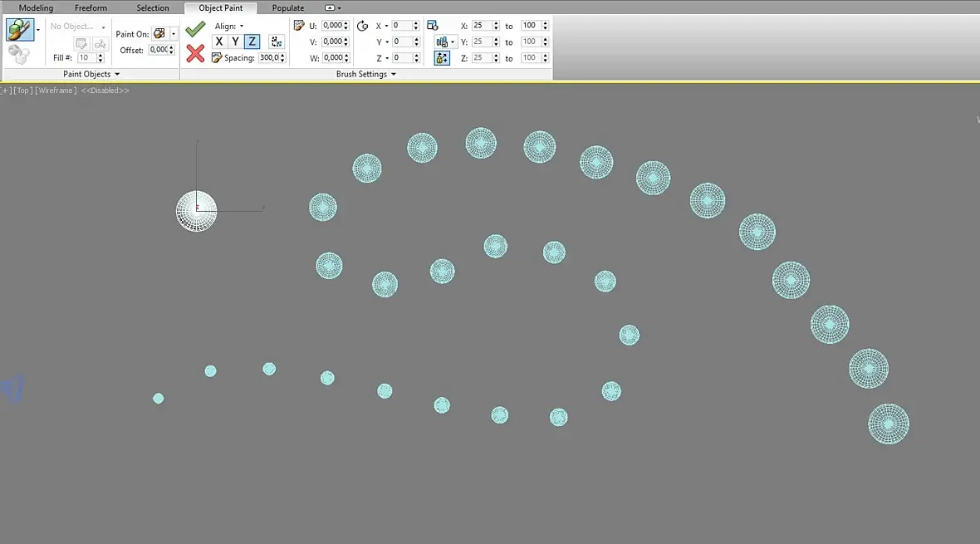The image size is (980, 544).
Task: Switch to the Freeform tab
Action: click(x=91, y=8)
